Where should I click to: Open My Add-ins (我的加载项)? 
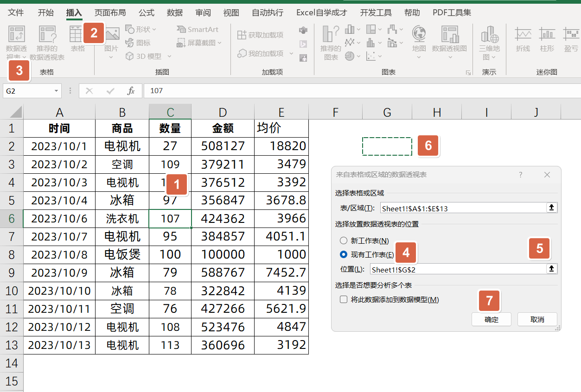click(x=261, y=53)
